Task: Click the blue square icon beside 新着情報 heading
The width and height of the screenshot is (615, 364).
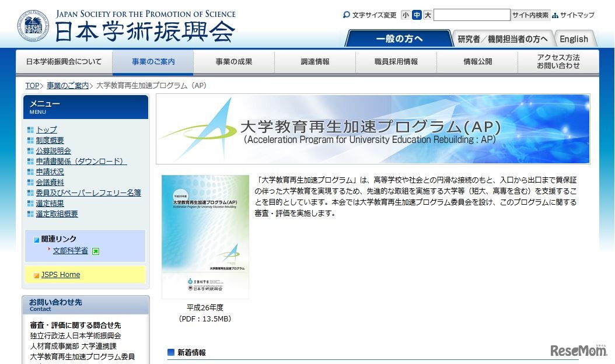Action: [x=170, y=353]
